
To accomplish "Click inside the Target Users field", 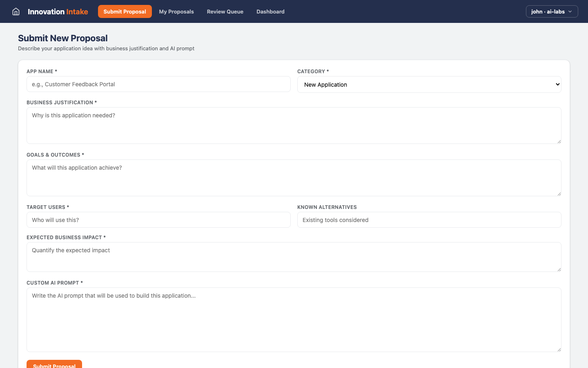I will point(158,220).
